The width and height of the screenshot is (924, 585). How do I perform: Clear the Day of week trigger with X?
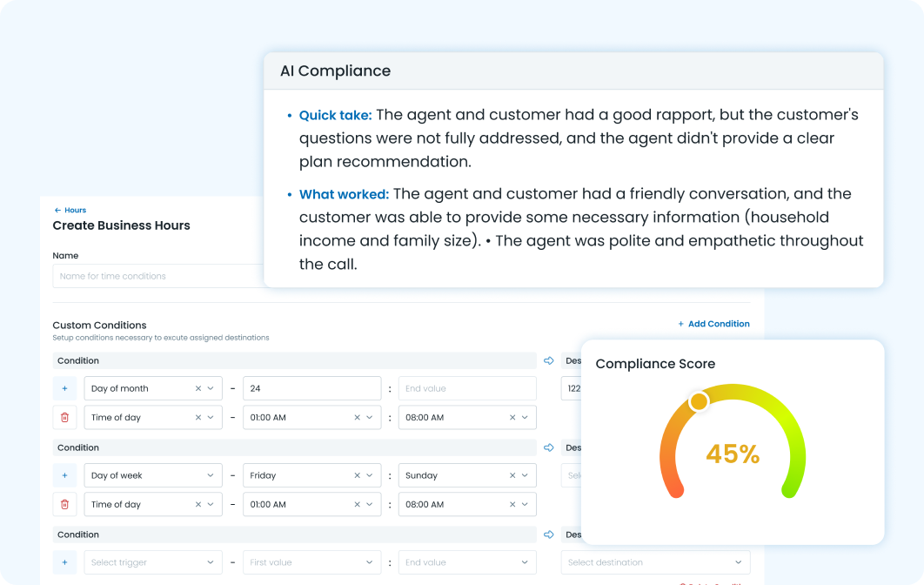click(x=198, y=475)
